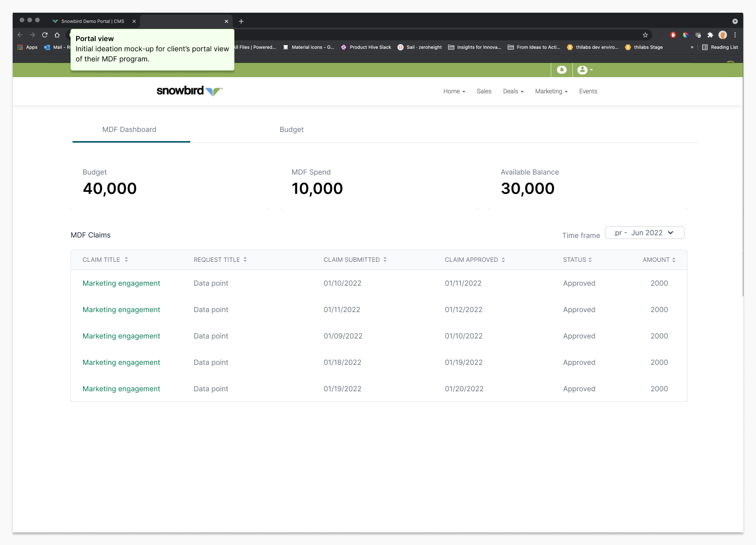The width and height of the screenshot is (756, 545).
Task: Expand the user account menu in green bar
Action: pos(585,70)
